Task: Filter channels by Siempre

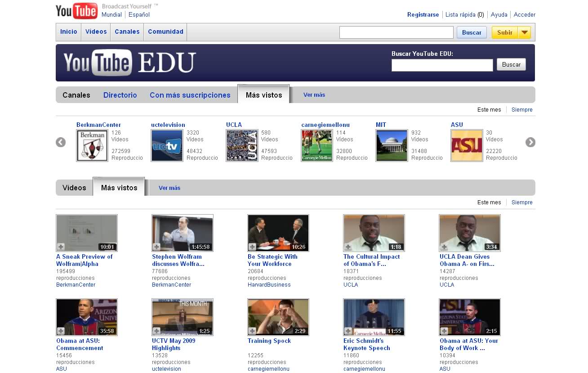Action: coord(522,110)
